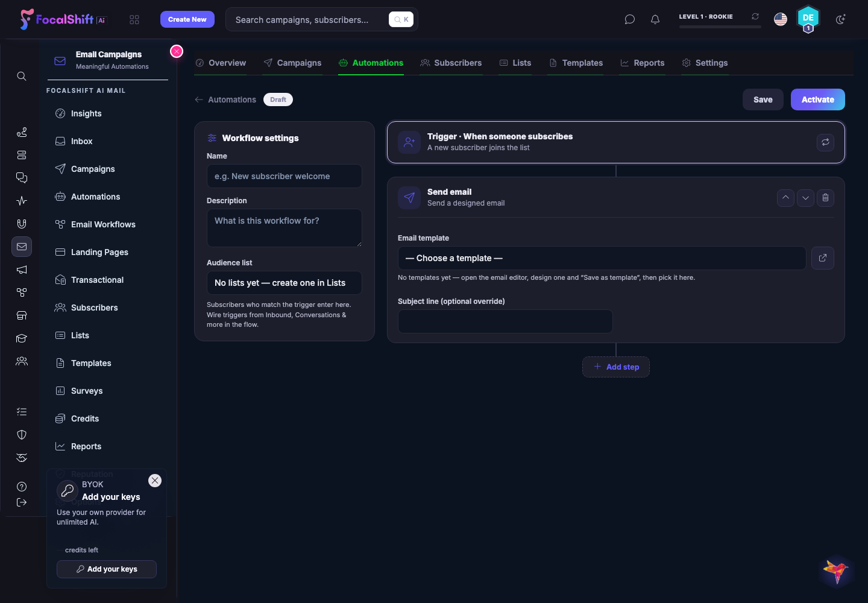Click the Draft status badge

pyautogui.click(x=278, y=99)
